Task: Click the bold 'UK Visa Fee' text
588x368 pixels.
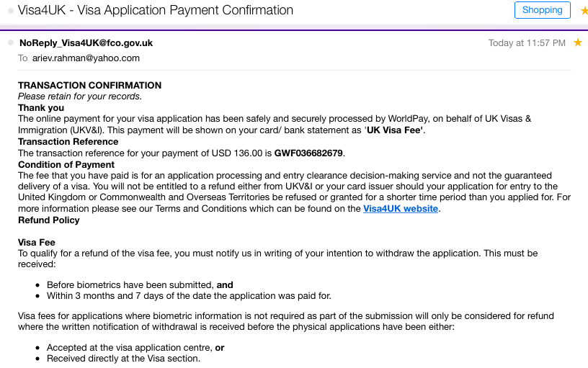Action: coord(393,130)
